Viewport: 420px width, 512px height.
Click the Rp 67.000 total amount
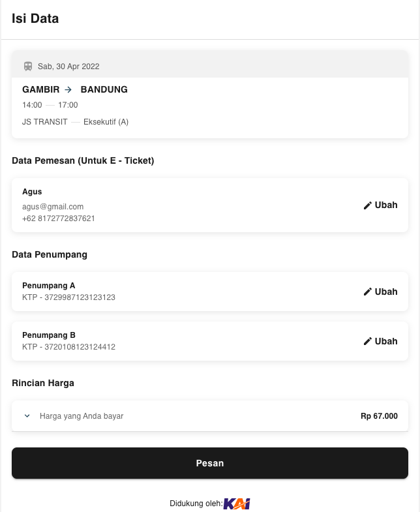(x=379, y=416)
